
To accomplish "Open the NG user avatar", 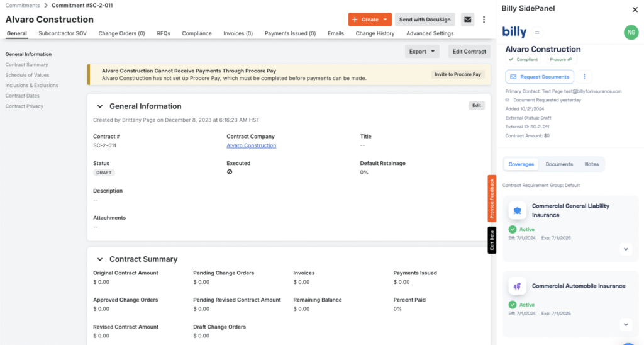I will (630, 32).
